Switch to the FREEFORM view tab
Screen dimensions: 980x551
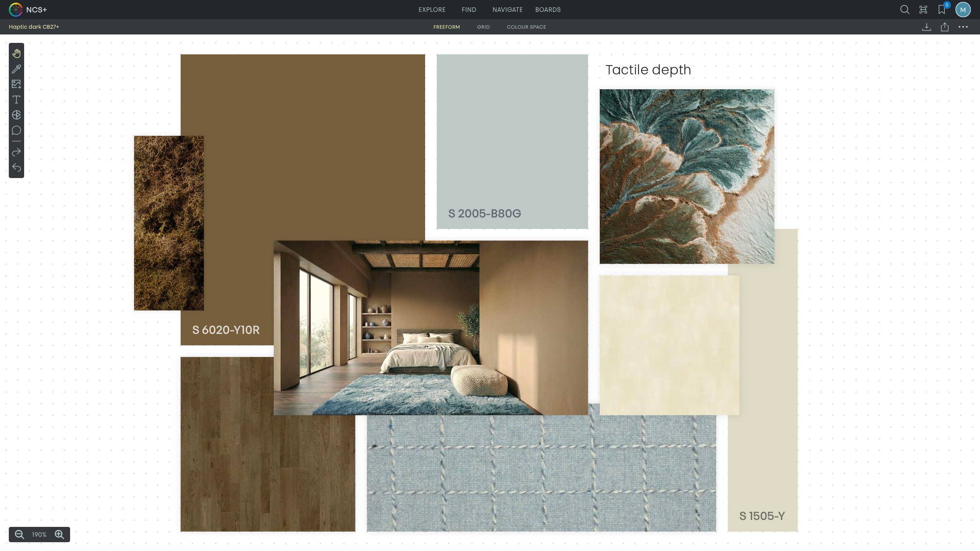coord(447,27)
